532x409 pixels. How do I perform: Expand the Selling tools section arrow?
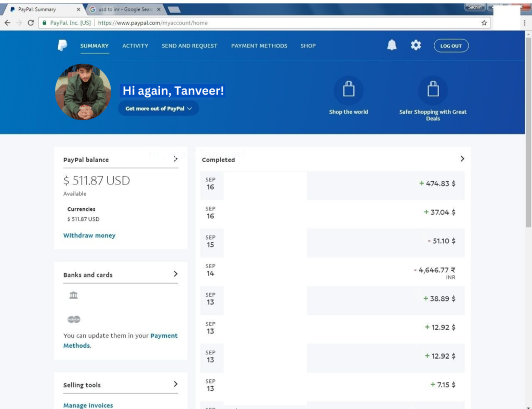176,384
